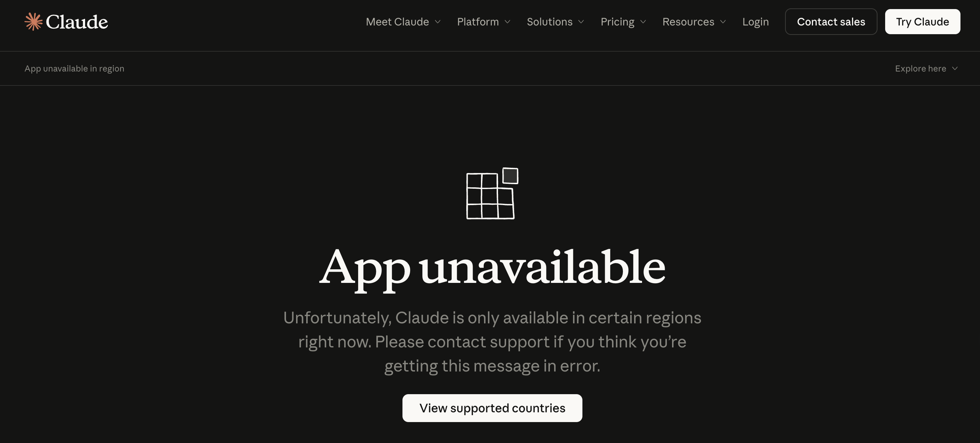This screenshot has width=980, height=443.
Task: Go to the Login page
Action: pos(755,22)
